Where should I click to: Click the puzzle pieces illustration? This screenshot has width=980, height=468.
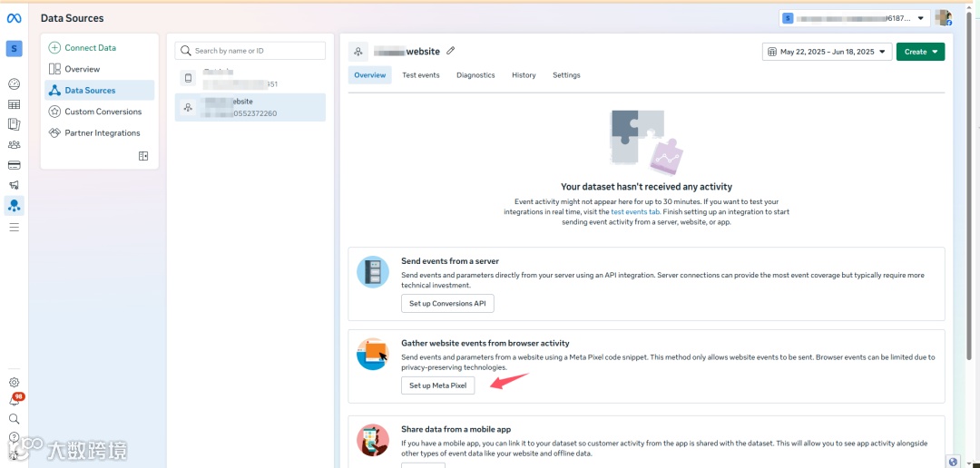pos(645,141)
